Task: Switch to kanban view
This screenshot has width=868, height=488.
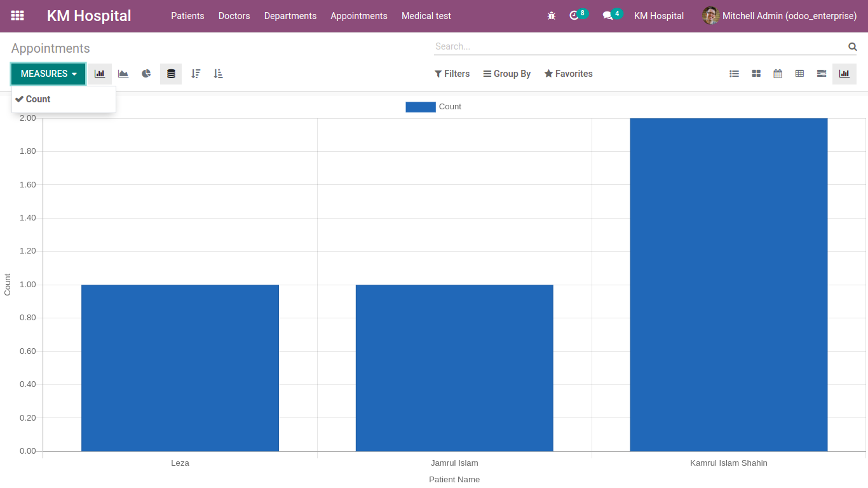Action: [x=756, y=74]
